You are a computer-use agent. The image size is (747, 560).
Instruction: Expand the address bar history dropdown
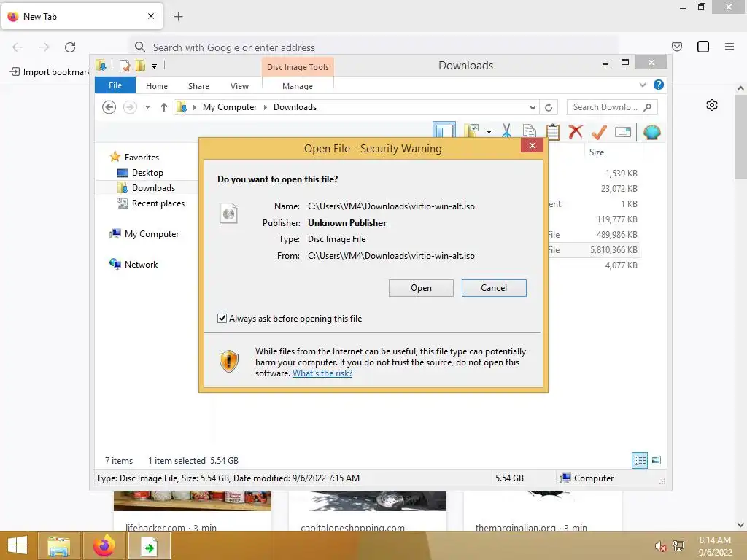click(x=533, y=107)
